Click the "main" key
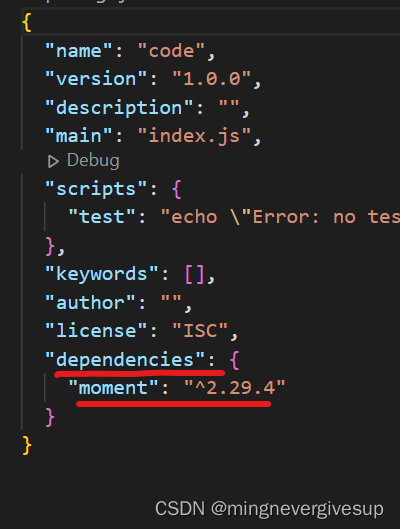Image resolution: width=400 pixels, height=529 pixels. click(x=79, y=136)
